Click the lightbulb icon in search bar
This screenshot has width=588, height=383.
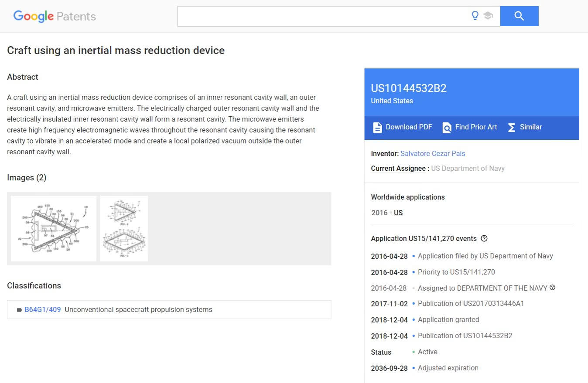(475, 16)
